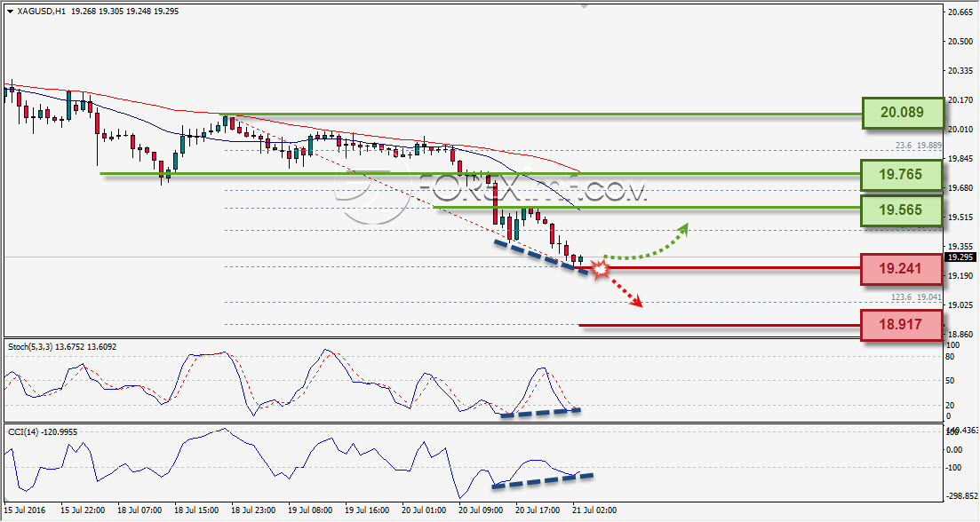Click the current price tag 19.295 on the price axis

(960, 257)
